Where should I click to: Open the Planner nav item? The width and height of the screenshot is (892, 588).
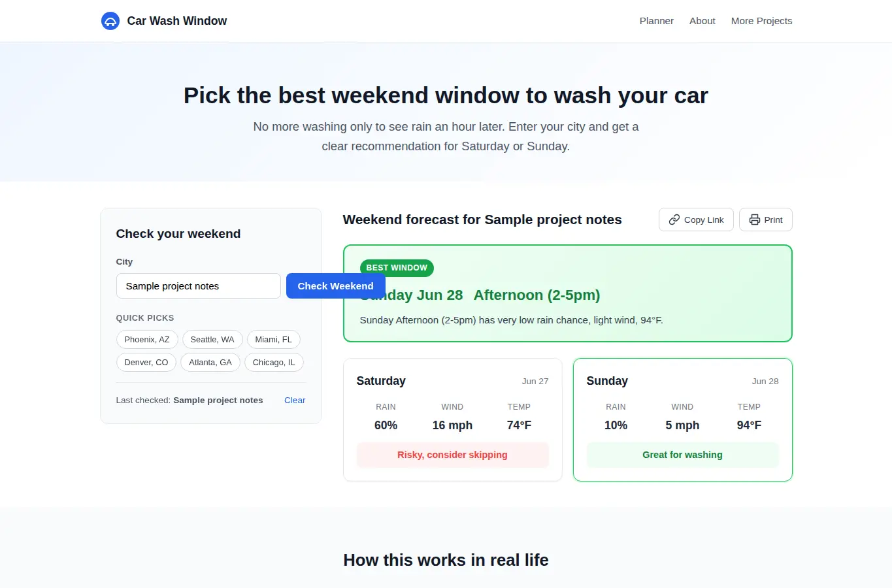[x=656, y=21]
